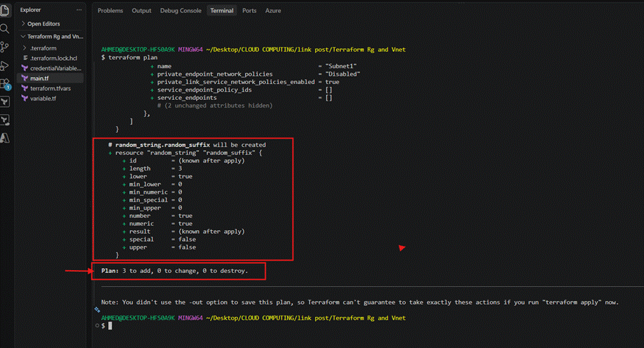Select the Terminal tab
Image resolution: width=644 pixels, height=348 pixels.
click(222, 11)
